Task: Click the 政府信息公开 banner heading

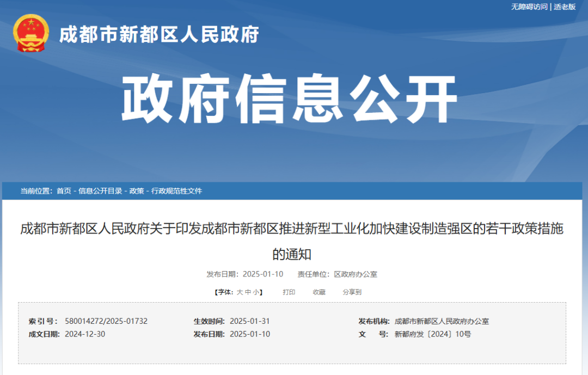Action: (289, 99)
